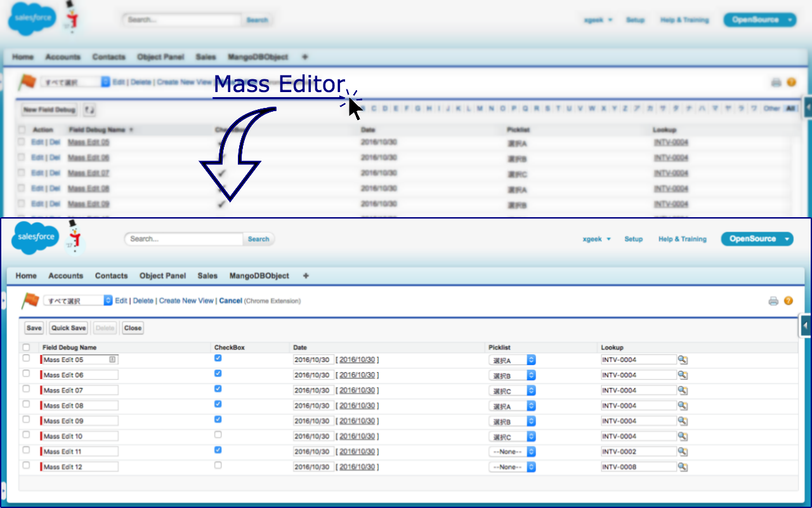
Task: Click the Cancel Chrome Extension link
Action: click(x=230, y=301)
